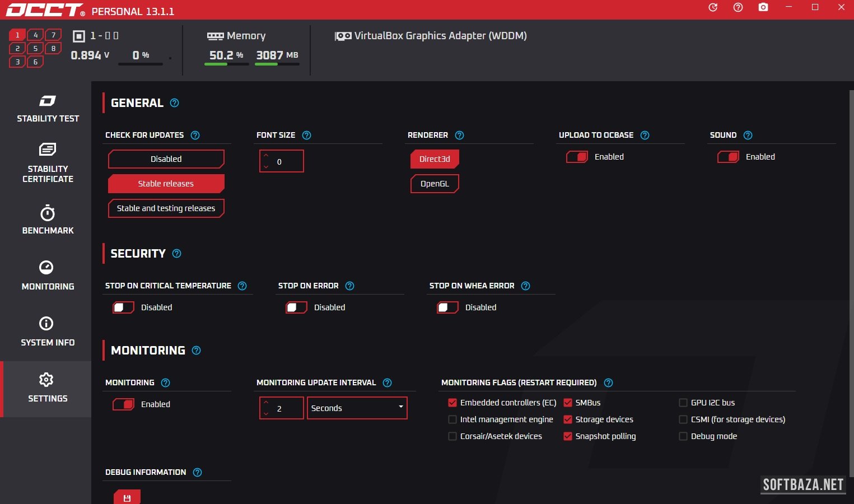Choose Stable and testing releases option
This screenshot has height=504, width=854.
[166, 208]
